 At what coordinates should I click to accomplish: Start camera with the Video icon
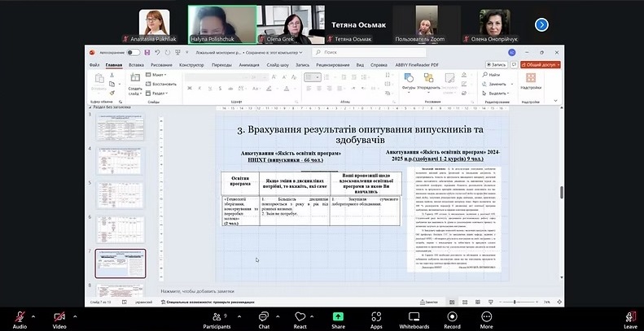pyautogui.click(x=59, y=316)
